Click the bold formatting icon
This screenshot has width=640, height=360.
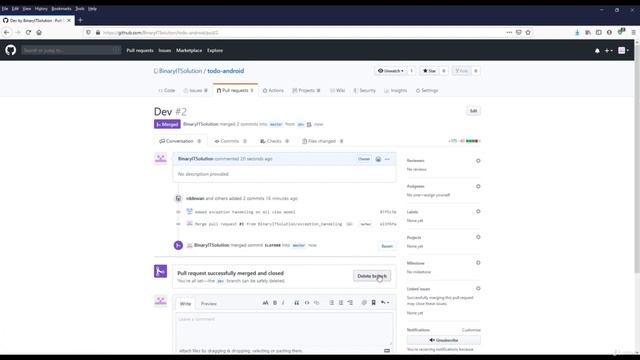(x=275, y=303)
